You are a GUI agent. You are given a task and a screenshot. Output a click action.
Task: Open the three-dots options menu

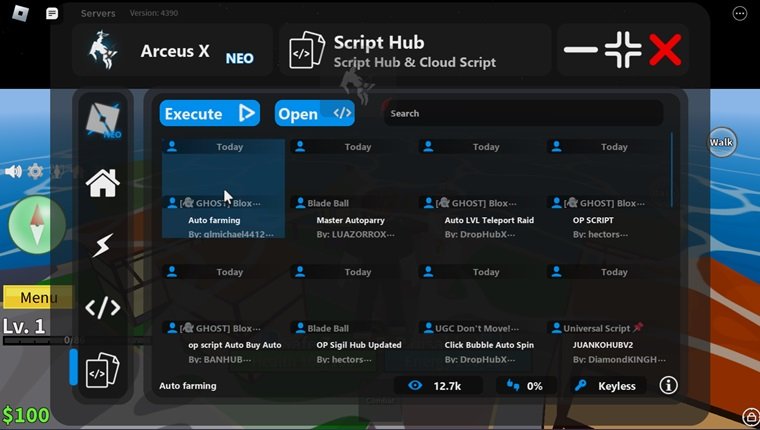[x=739, y=13]
